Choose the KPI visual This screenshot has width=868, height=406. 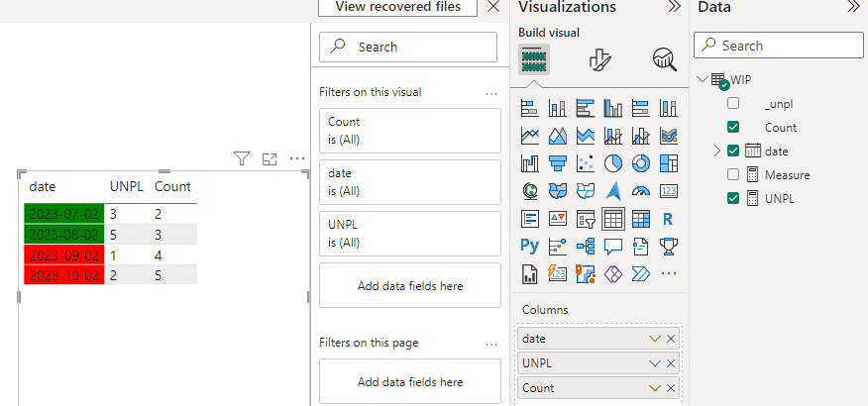pyautogui.click(x=558, y=219)
